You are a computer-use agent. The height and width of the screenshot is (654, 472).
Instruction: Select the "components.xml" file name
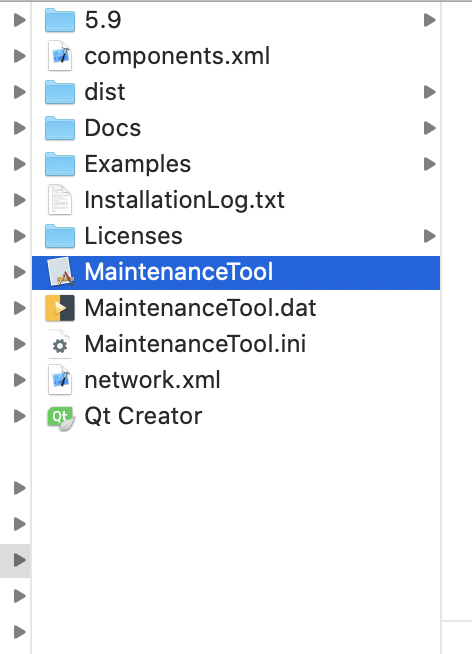pyautogui.click(x=177, y=56)
